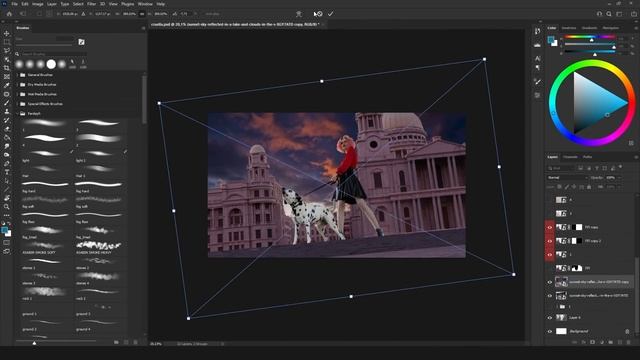Cancel the transform in the options bar
This screenshot has height=360, width=640.
click(x=319, y=14)
